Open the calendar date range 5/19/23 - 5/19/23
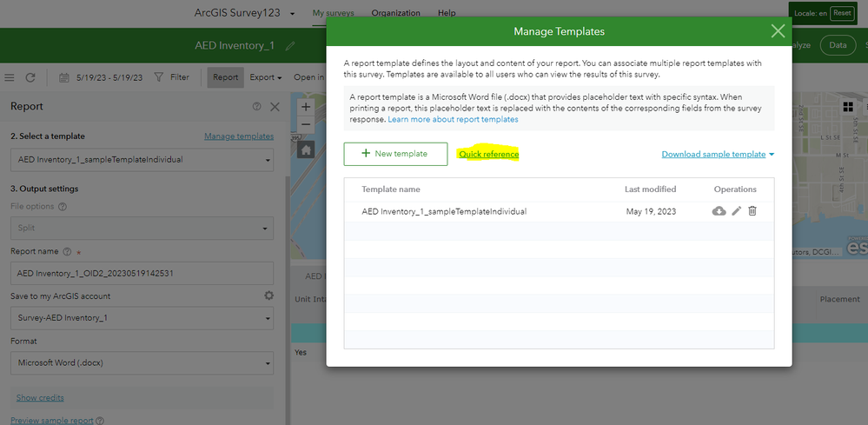The image size is (868, 425). [101, 77]
